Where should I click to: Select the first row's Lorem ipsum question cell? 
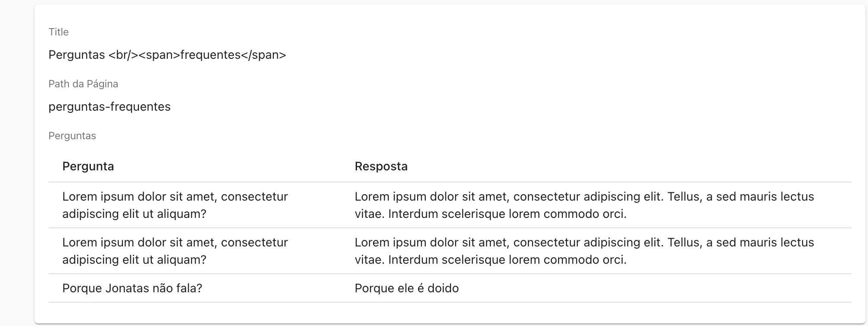[x=175, y=205]
